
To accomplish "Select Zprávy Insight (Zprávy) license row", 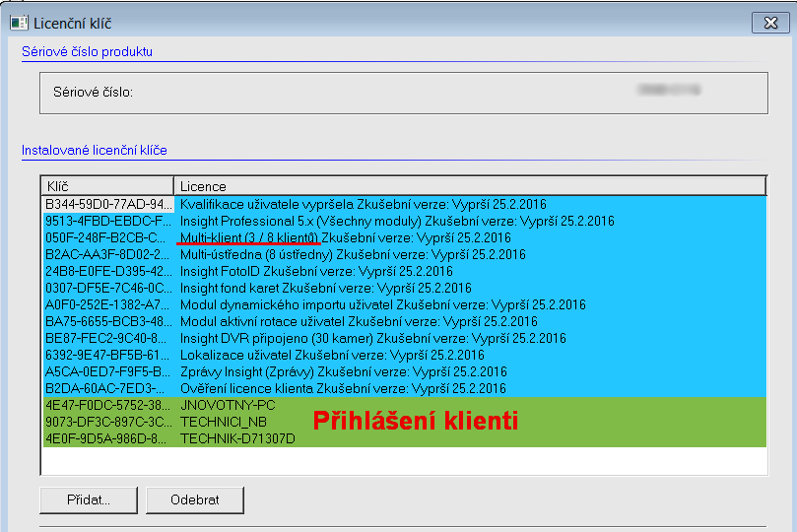I will [343, 371].
